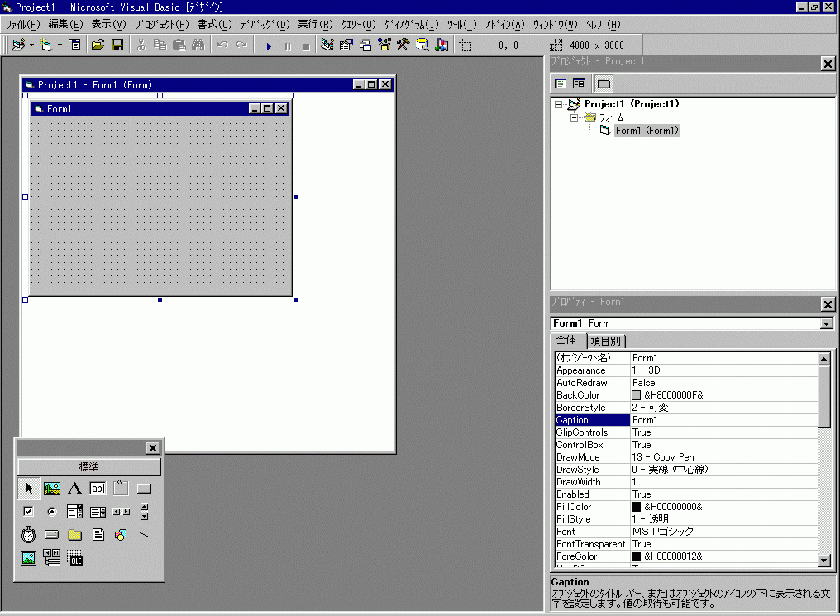Click the properties list scroll-down arrow
840x616 pixels.
[x=824, y=561]
